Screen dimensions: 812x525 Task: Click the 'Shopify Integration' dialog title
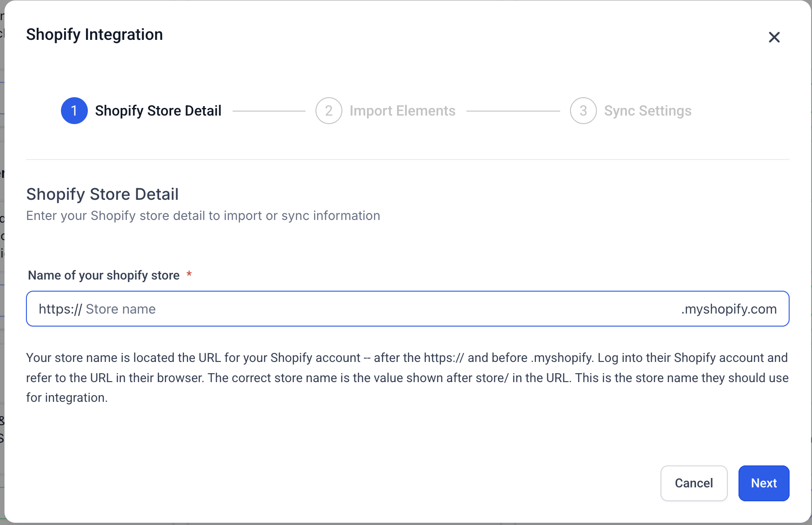click(x=95, y=34)
